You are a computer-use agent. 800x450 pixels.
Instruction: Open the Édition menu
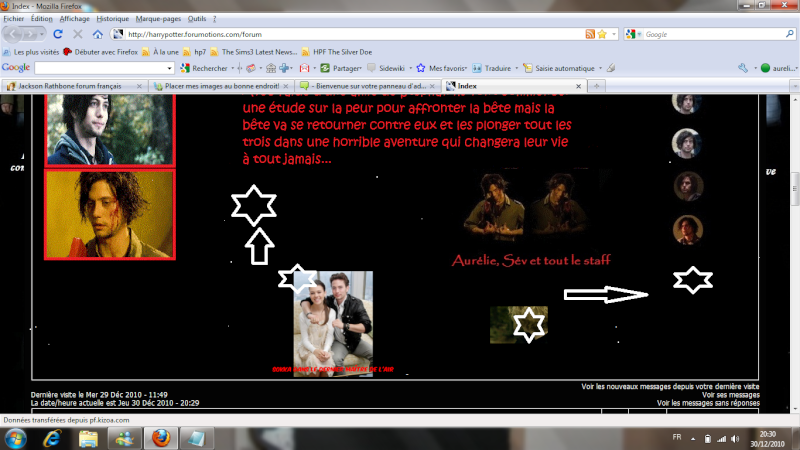pos(41,18)
